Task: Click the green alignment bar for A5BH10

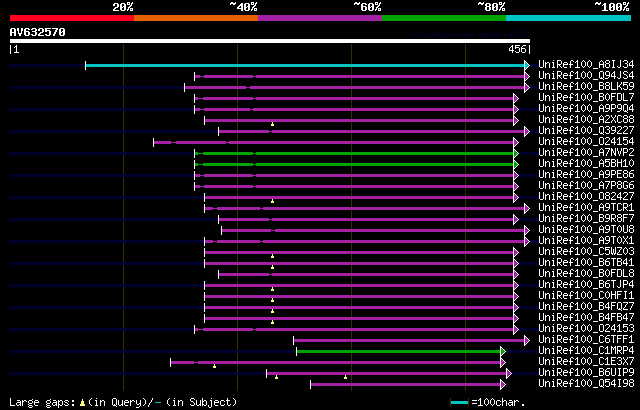Action: pos(354,164)
